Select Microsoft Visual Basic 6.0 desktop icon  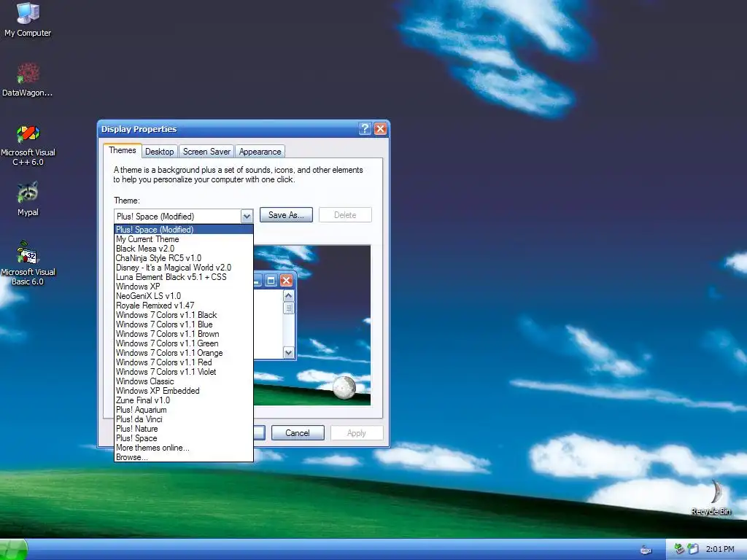[28, 264]
